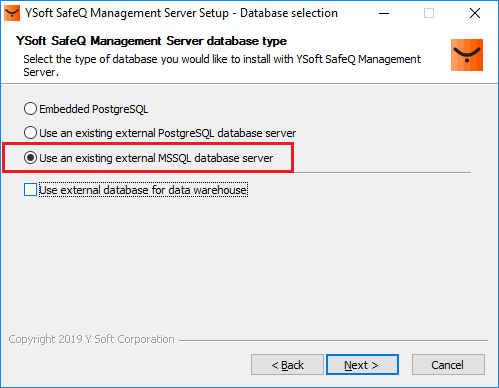Image resolution: width=499 pixels, height=388 pixels.
Task: Minimize the setup window
Action: tap(384, 13)
